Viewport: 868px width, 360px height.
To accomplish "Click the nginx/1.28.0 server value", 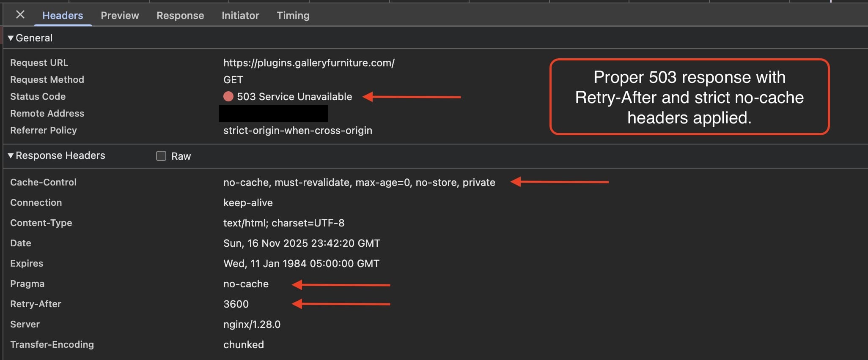I will [x=252, y=325].
